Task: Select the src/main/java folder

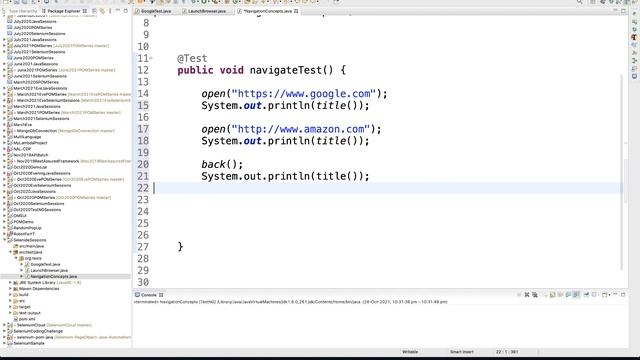Action: coord(31,246)
